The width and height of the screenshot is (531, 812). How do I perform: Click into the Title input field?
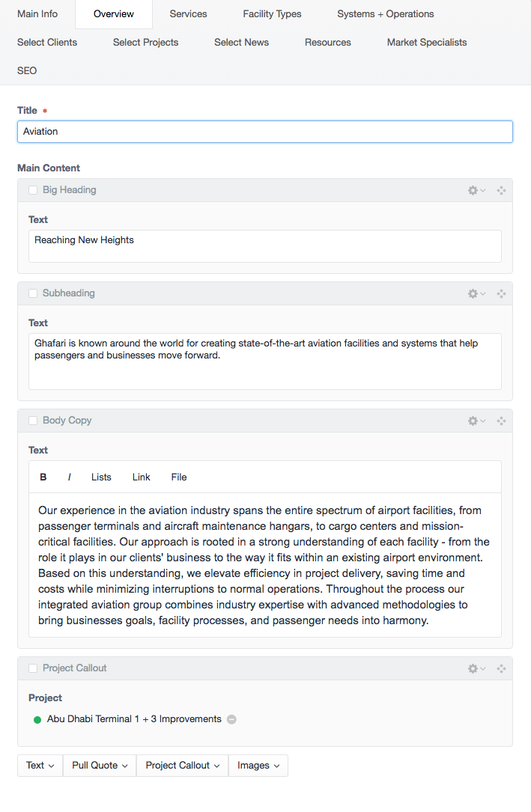coord(265,132)
